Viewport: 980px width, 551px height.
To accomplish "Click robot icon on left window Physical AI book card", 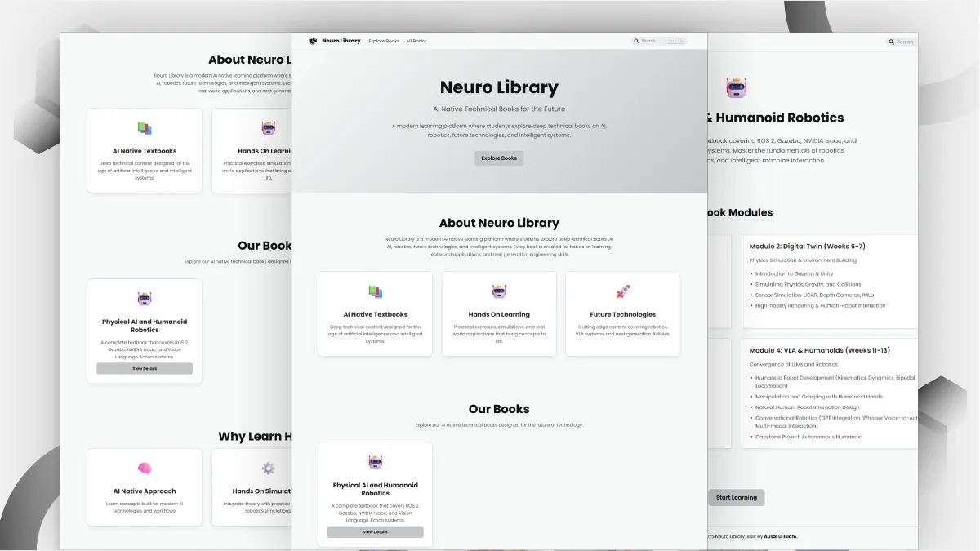I will tap(145, 299).
